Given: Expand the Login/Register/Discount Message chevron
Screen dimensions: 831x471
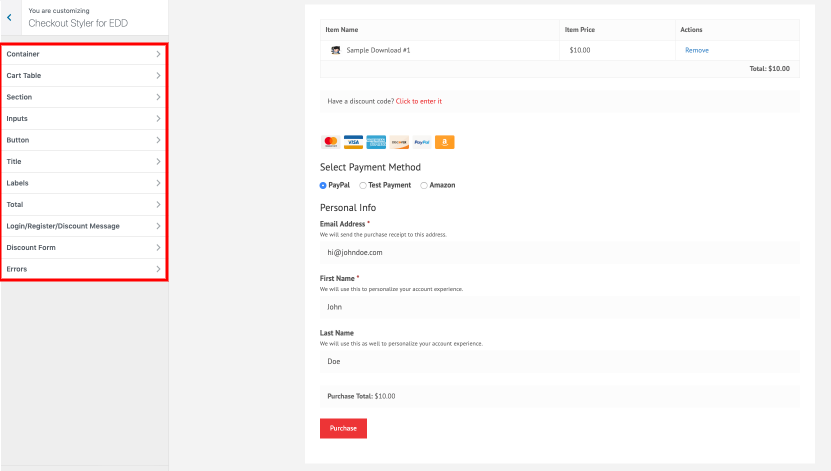Looking at the screenshot, I should [158, 226].
